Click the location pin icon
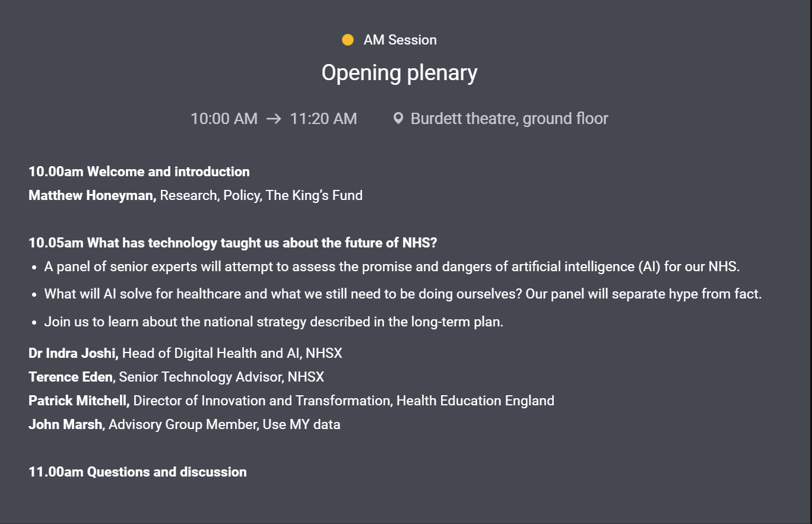 (x=398, y=118)
